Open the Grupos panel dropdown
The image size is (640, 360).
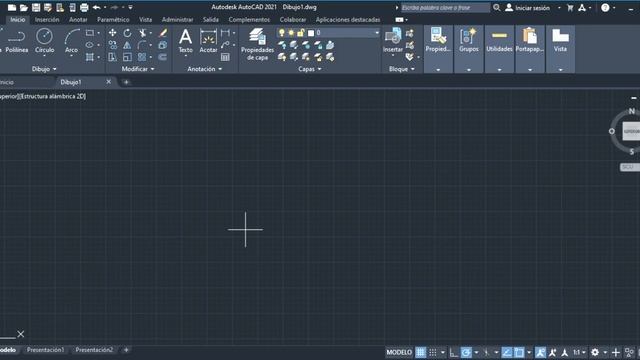click(469, 70)
